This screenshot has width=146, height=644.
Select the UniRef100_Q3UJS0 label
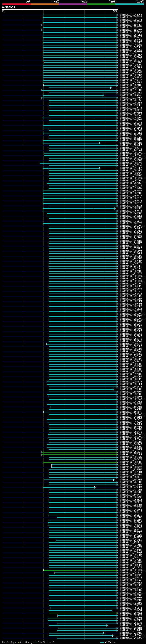pos(131,354)
